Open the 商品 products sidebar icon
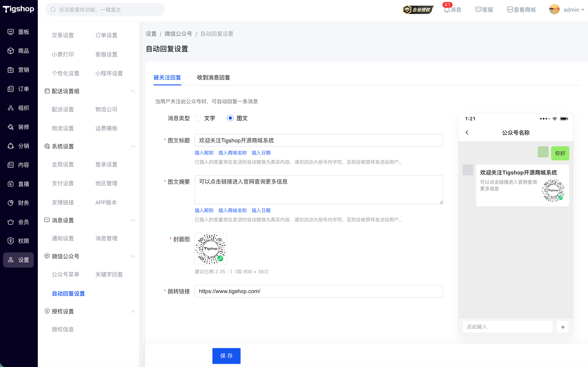The width and height of the screenshot is (588, 367). tap(11, 51)
